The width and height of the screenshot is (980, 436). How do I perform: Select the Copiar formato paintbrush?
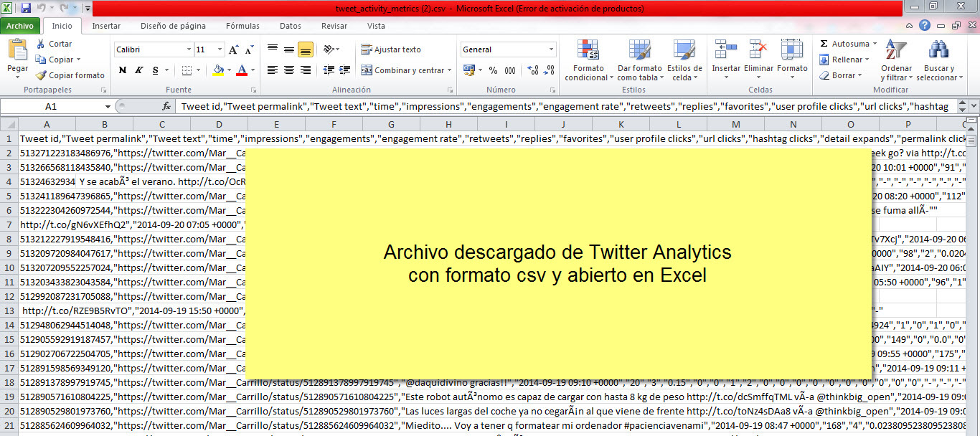click(x=41, y=75)
